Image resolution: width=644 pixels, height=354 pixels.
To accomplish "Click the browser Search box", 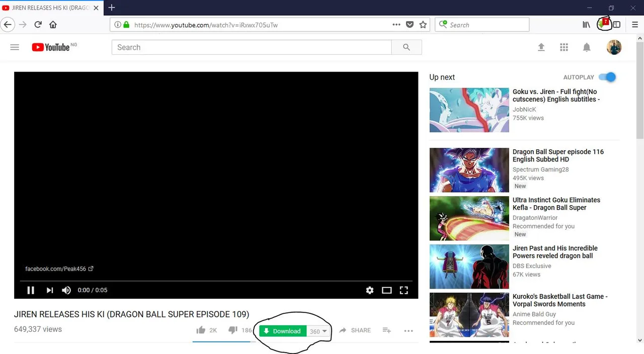I will point(482,25).
